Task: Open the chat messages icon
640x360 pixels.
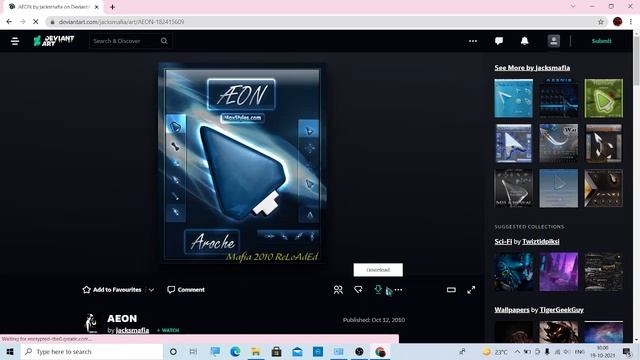Action: pyautogui.click(x=499, y=41)
